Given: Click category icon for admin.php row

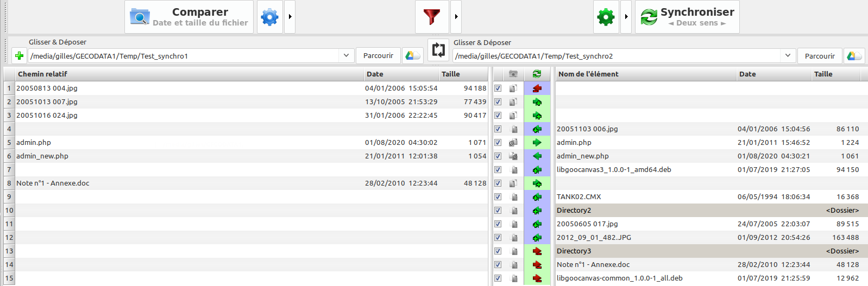Looking at the screenshot, I should pyautogui.click(x=513, y=143).
